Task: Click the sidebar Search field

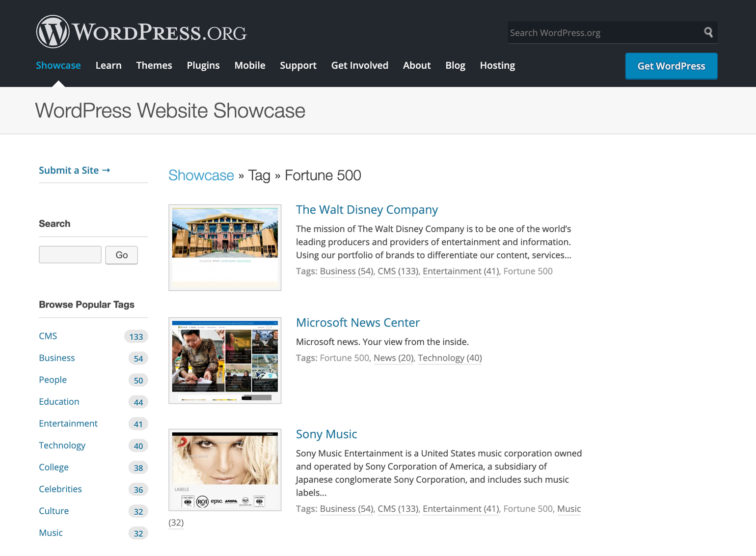Action: click(x=70, y=254)
